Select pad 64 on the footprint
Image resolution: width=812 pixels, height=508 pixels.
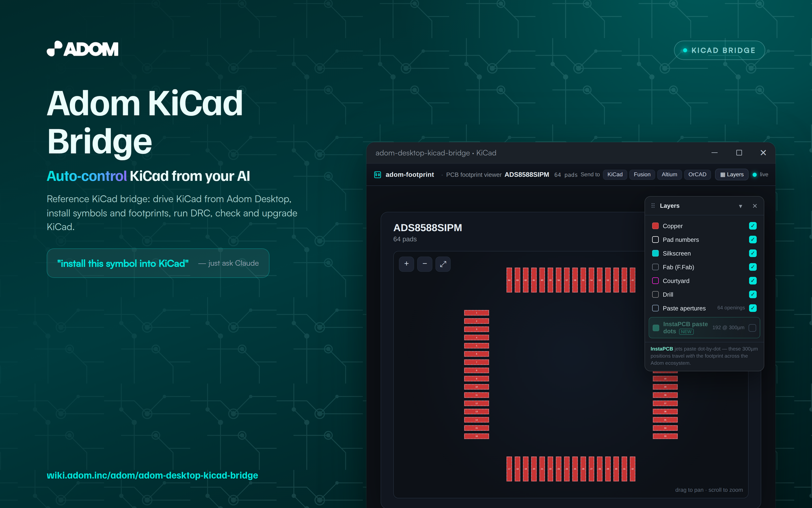pyautogui.click(x=509, y=280)
